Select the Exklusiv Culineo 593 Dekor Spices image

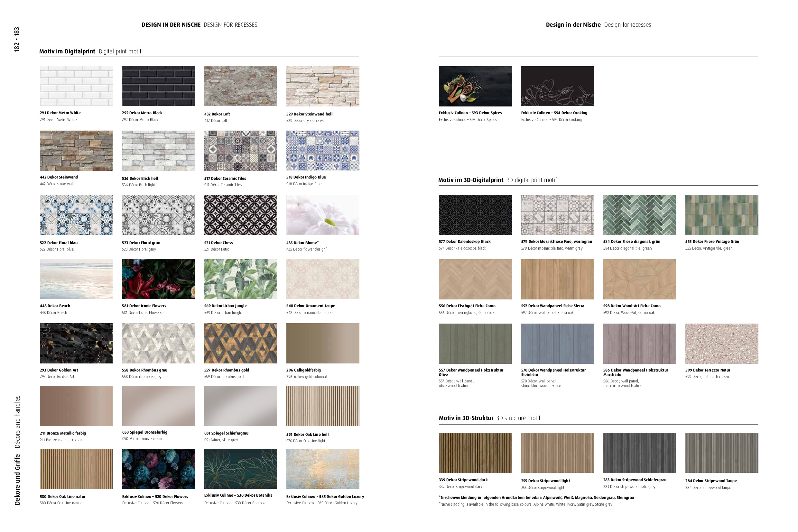click(475, 86)
